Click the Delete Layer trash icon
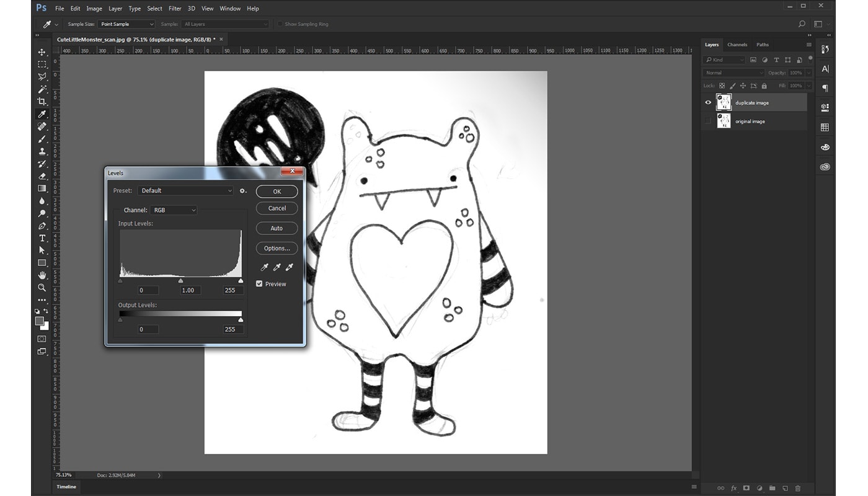Screen dimensions: 868x496 pos(798,488)
